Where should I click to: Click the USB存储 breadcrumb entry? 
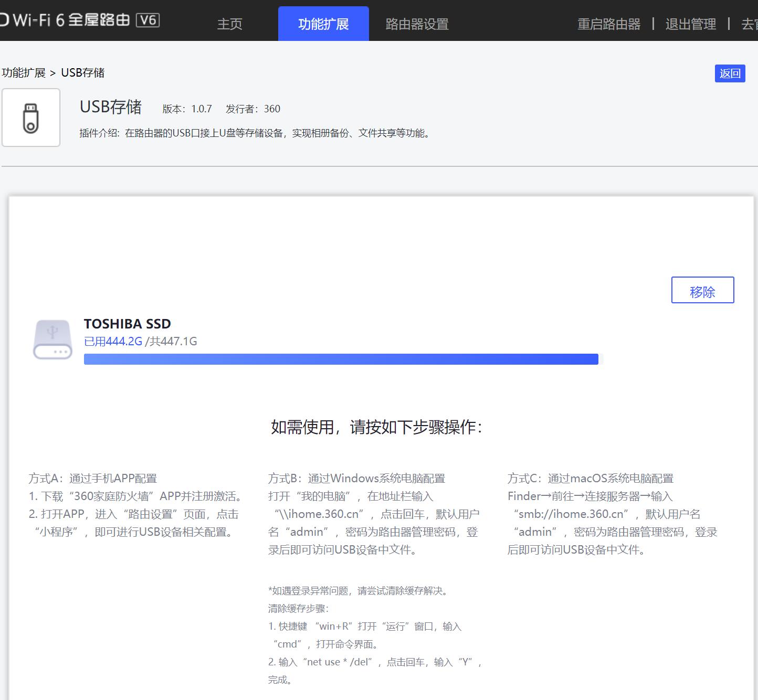83,73
